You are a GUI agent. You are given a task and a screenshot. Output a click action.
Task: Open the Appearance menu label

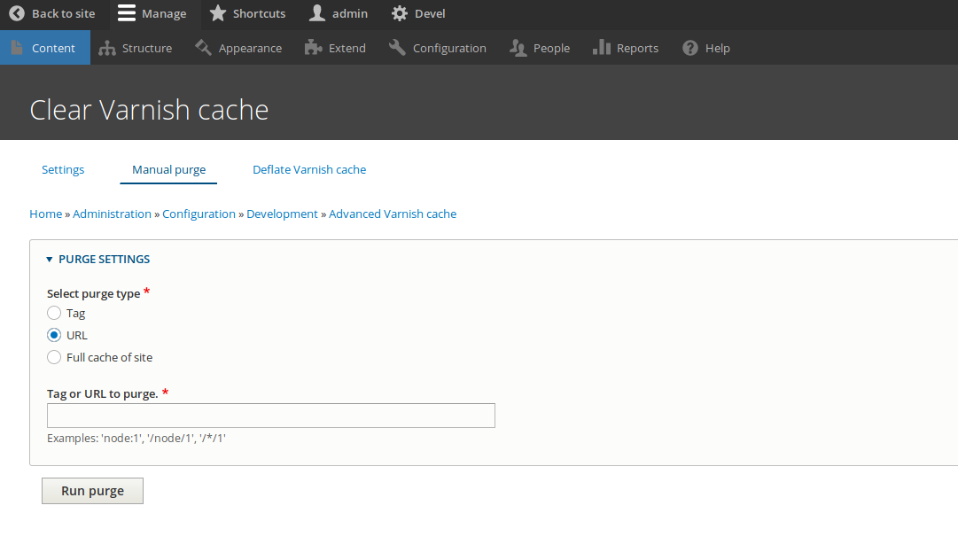click(x=251, y=48)
